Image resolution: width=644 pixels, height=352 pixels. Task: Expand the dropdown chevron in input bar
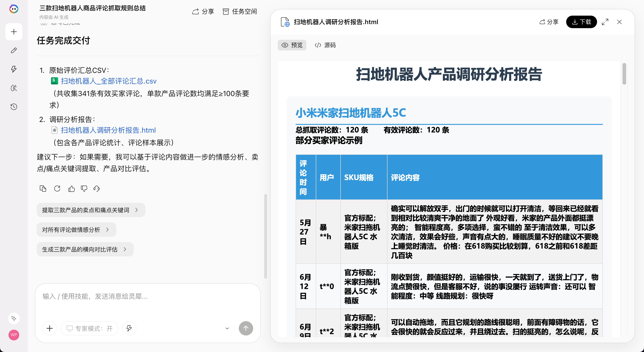pyautogui.click(x=227, y=328)
